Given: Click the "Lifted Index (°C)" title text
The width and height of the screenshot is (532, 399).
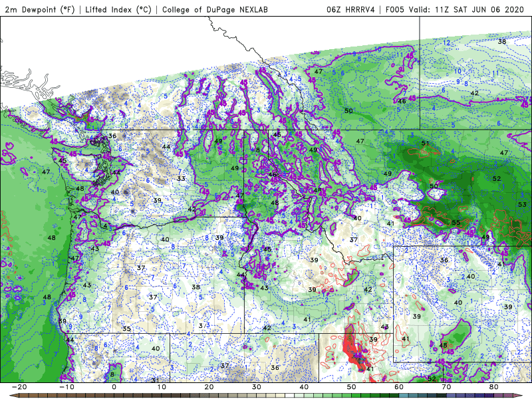Looking at the screenshot, I should point(118,9).
